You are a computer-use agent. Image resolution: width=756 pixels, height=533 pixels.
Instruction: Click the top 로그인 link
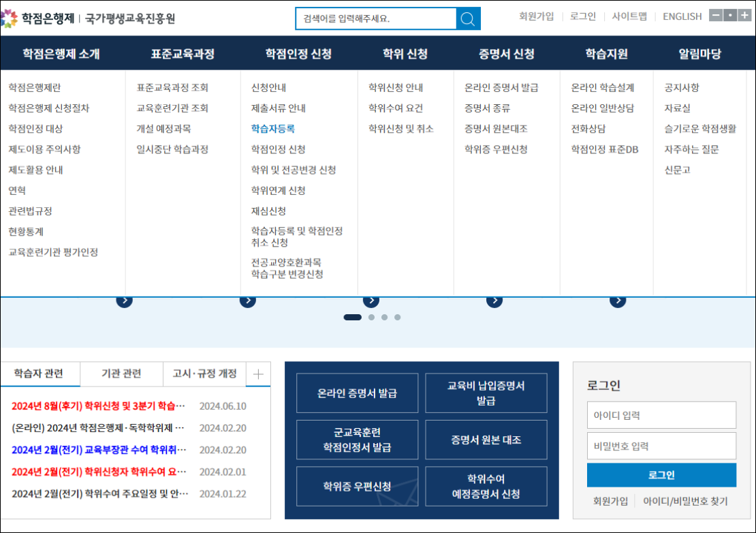[583, 16]
